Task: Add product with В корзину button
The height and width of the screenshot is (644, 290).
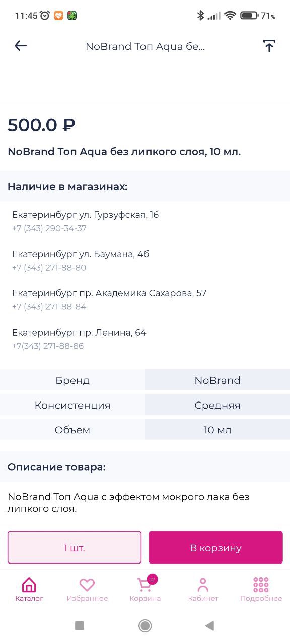Action: coord(215,547)
